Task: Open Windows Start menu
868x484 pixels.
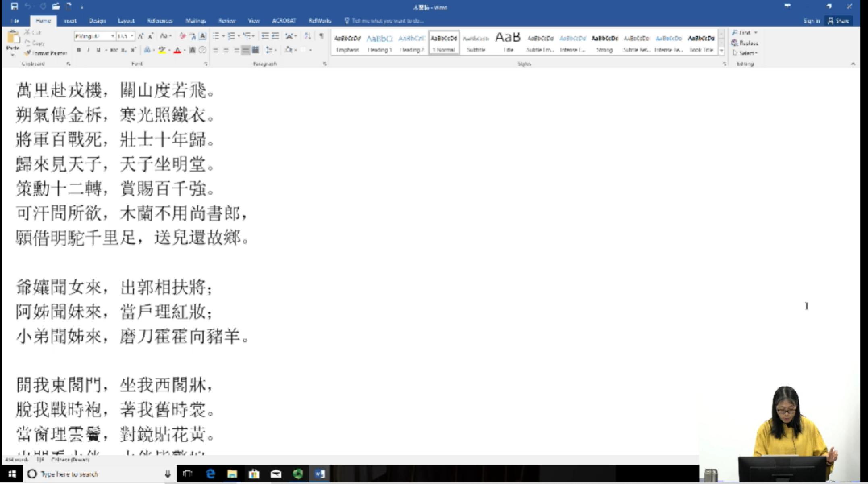Action: point(12,474)
